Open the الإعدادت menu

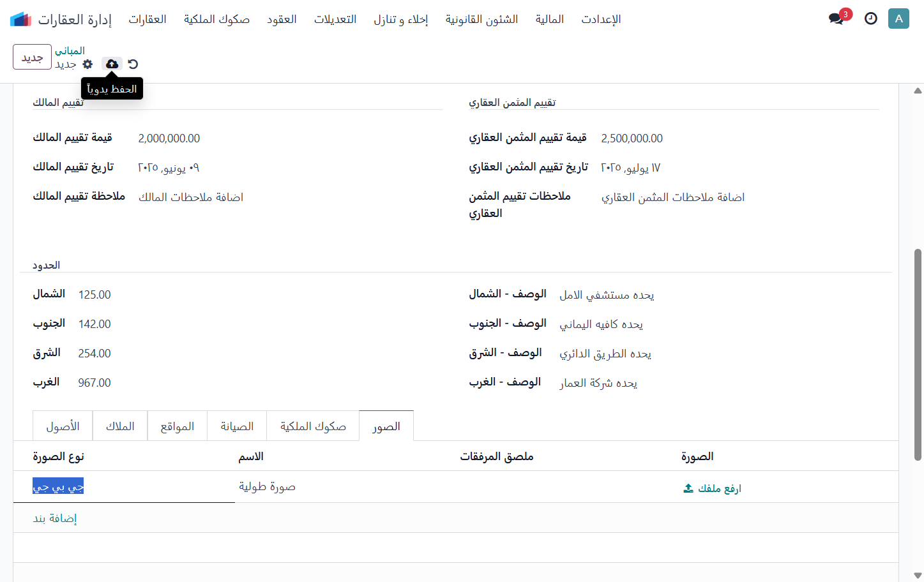pos(601,19)
